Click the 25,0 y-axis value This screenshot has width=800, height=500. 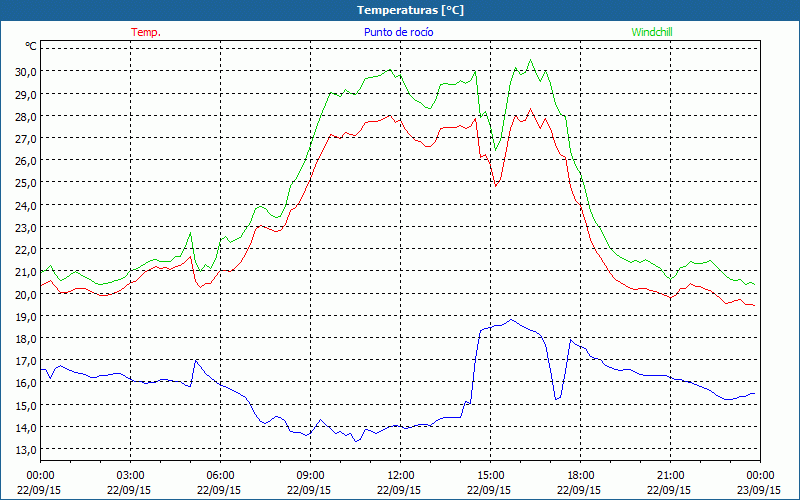(x=26, y=183)
